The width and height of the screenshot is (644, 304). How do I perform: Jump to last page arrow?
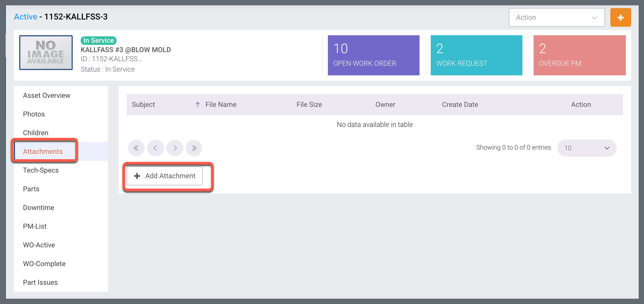tap(194, 148)
